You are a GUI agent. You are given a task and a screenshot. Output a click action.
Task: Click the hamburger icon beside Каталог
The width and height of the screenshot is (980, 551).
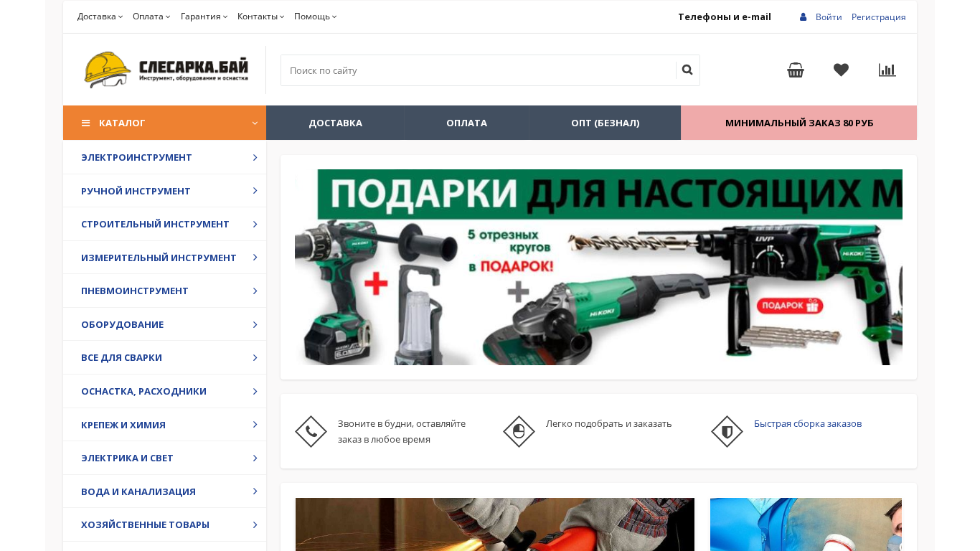pos(86,123)
